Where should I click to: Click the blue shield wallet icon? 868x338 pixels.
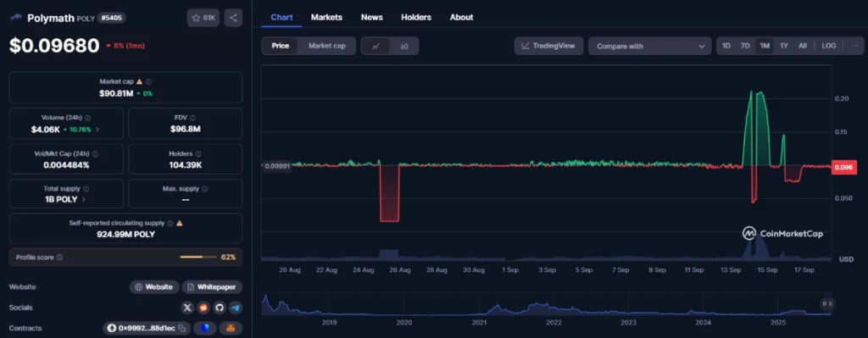click(205, 329)
